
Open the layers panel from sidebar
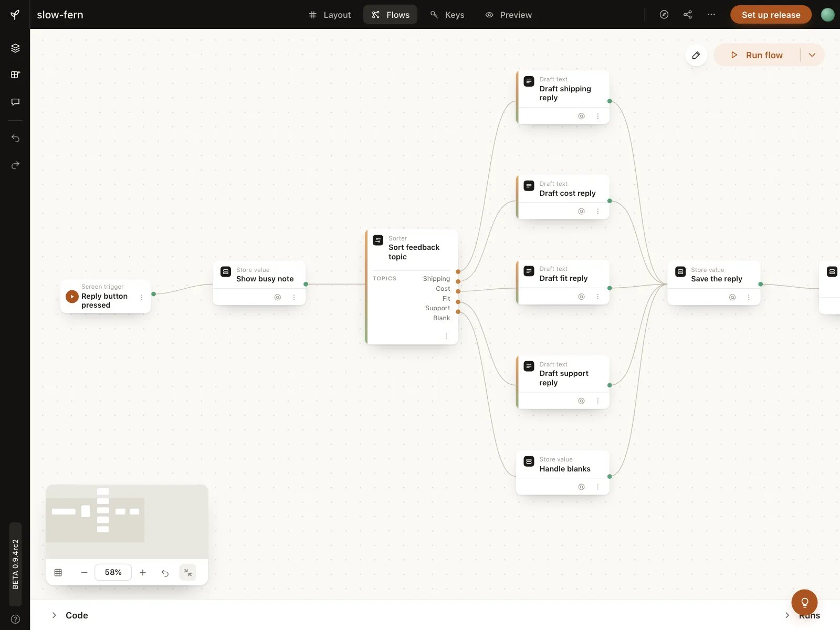click(15, 48)
